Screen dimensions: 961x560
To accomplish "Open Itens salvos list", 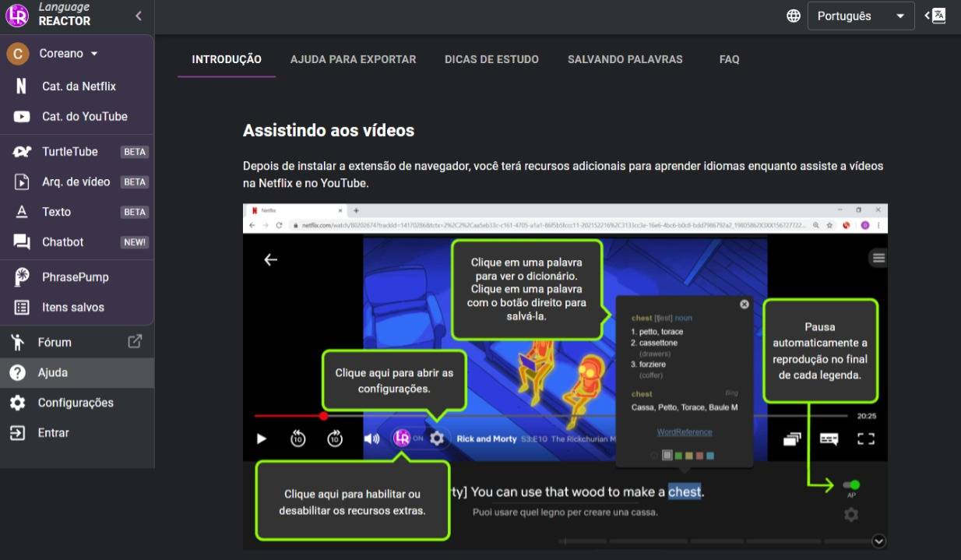I will (x=72, y=308).
